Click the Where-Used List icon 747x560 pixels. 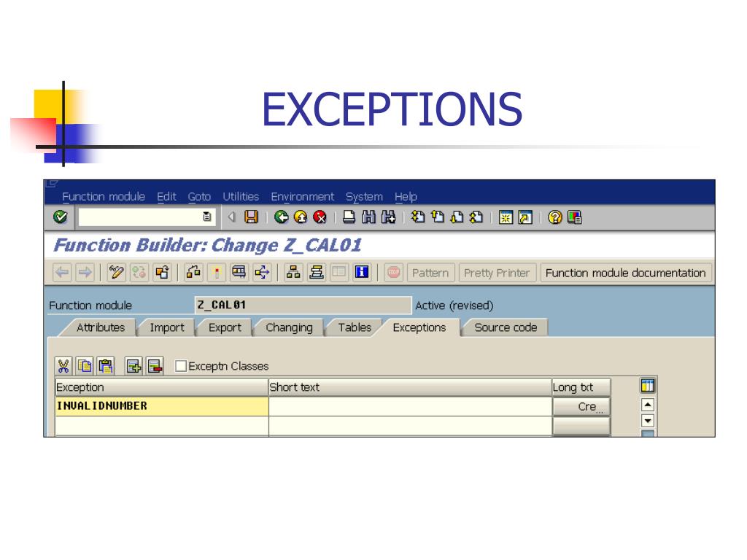(x=262, y=273)
